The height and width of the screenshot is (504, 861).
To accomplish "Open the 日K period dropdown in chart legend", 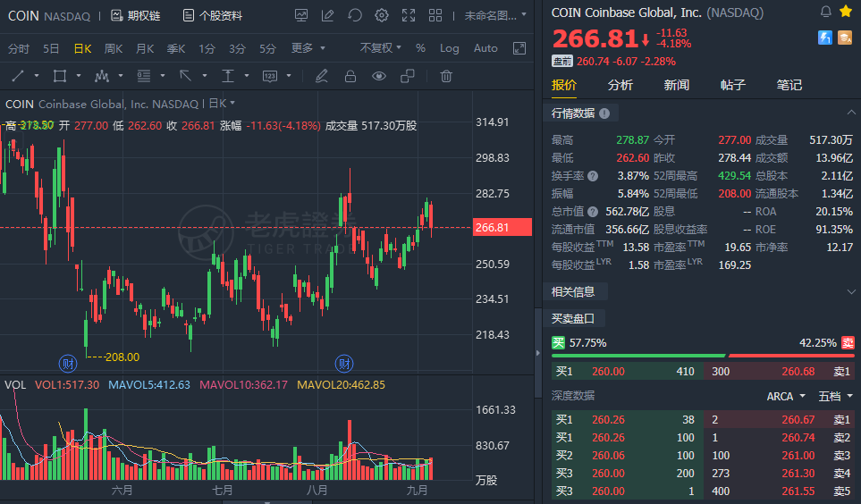I will click(222, 104).
